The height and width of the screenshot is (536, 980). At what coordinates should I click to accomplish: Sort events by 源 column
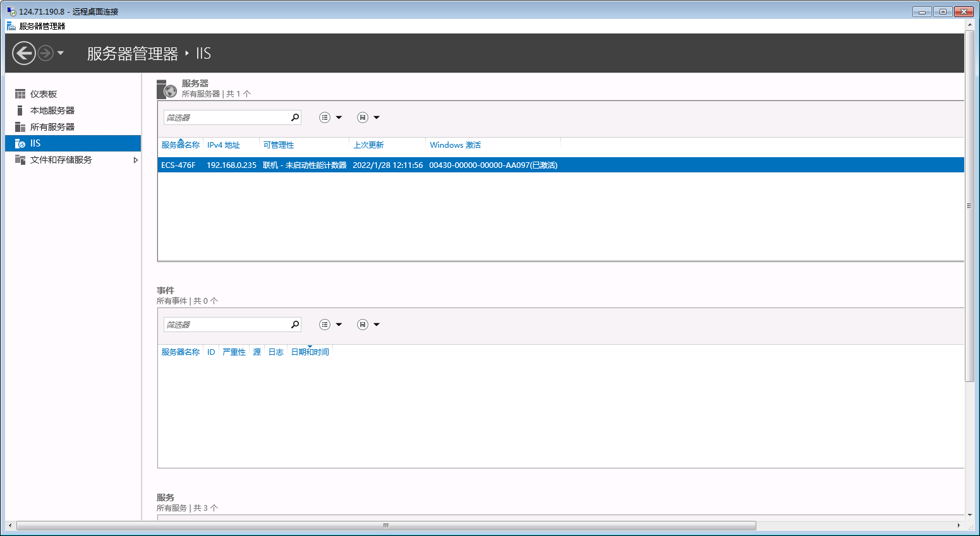[x=257, y=352]
